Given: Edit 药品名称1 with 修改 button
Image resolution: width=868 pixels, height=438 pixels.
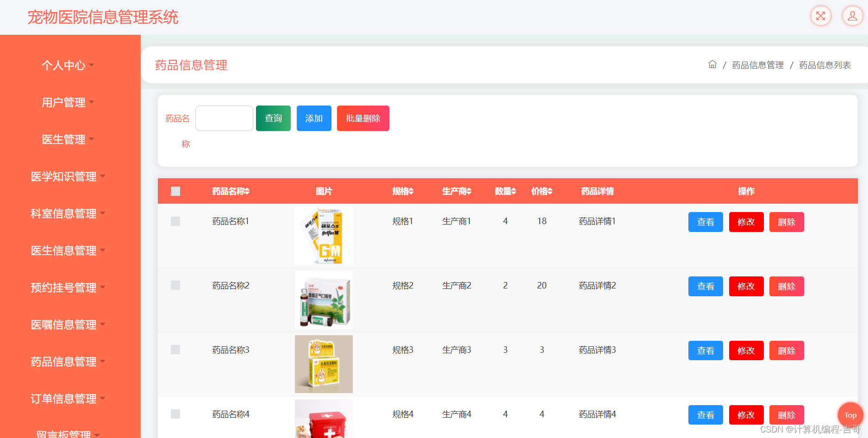Looking at the screenshot, I should 746,222.
